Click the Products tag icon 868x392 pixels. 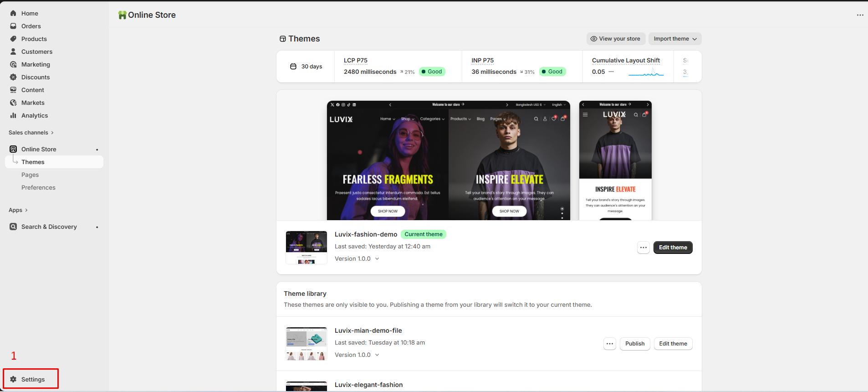(13, 39)
